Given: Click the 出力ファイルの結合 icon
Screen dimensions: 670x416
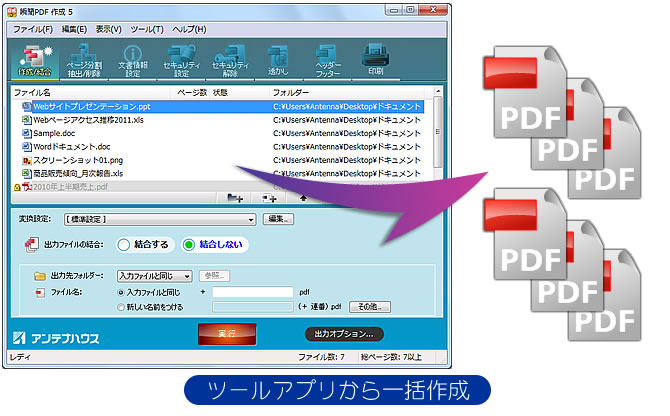Looking at the screenshot, I should tap(32, 245).
